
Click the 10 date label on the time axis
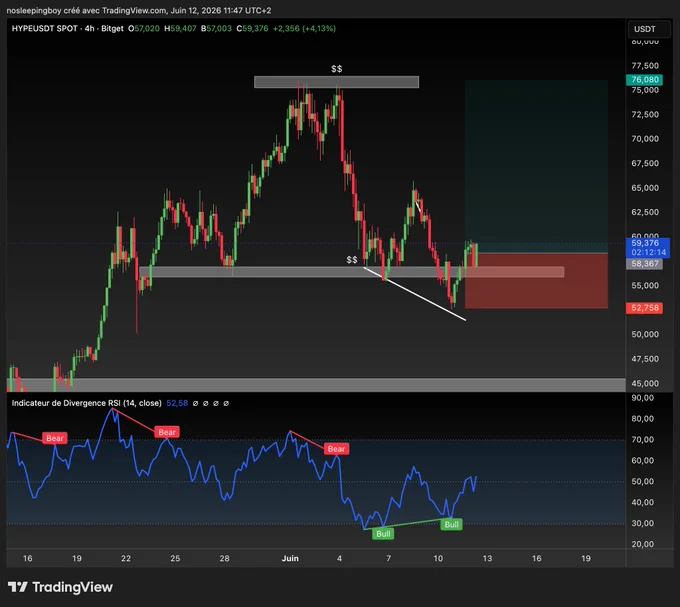tap(438, 558)
